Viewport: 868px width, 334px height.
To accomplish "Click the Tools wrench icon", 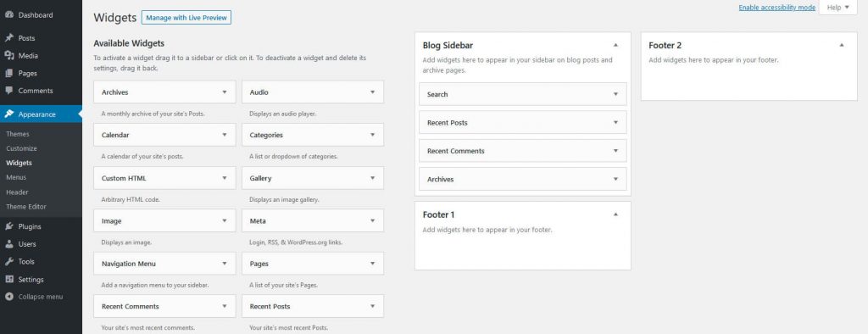I will [8, 261].
